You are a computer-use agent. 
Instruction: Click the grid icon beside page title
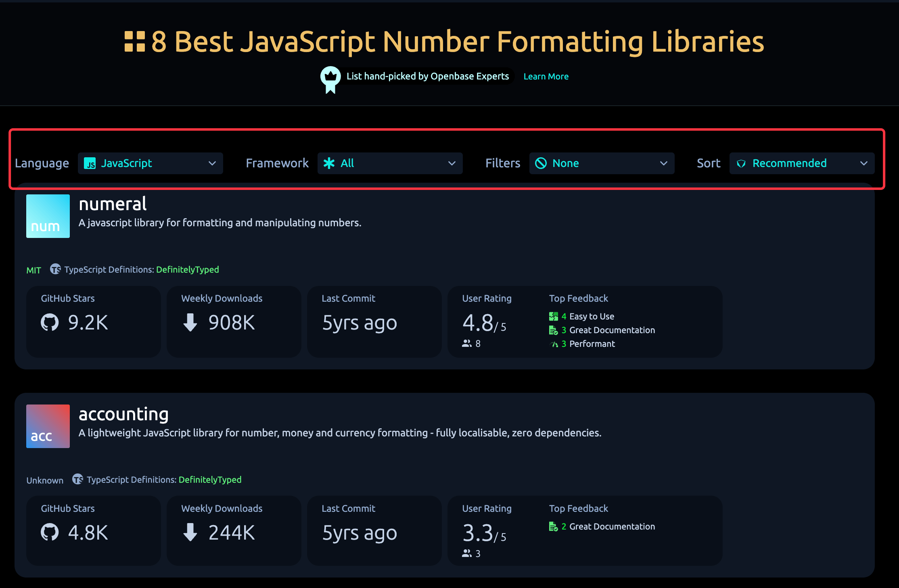point(135,42)
